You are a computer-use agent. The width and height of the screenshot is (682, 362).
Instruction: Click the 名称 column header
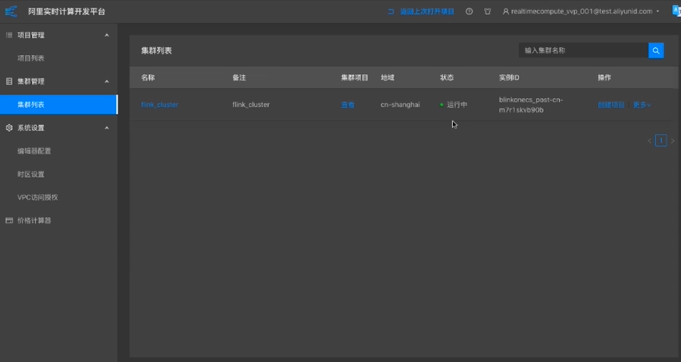(148, 77)
